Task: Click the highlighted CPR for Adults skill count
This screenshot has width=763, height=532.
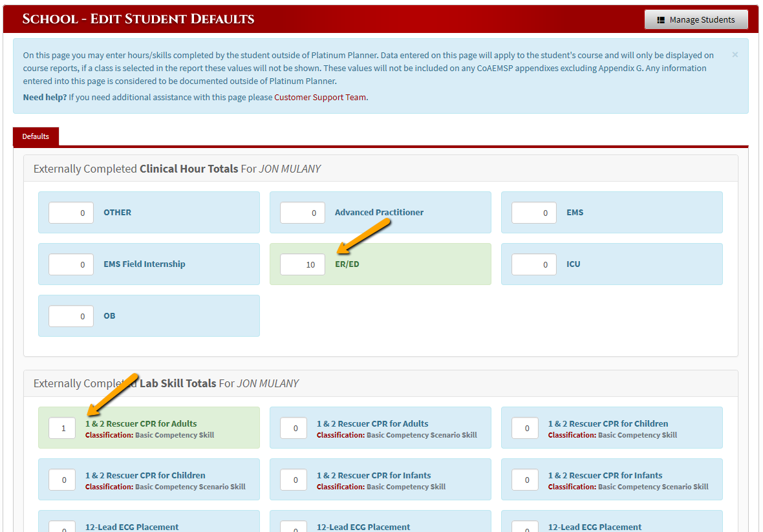Action: tap(61, 427)
